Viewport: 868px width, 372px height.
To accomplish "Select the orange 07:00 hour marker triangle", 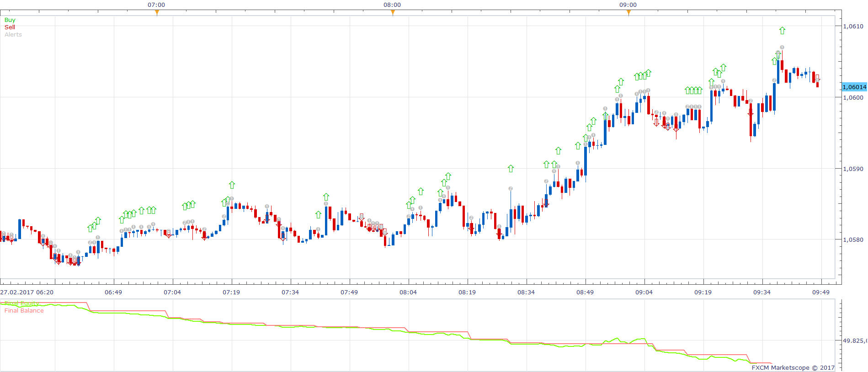I will (x=157, y=12).
